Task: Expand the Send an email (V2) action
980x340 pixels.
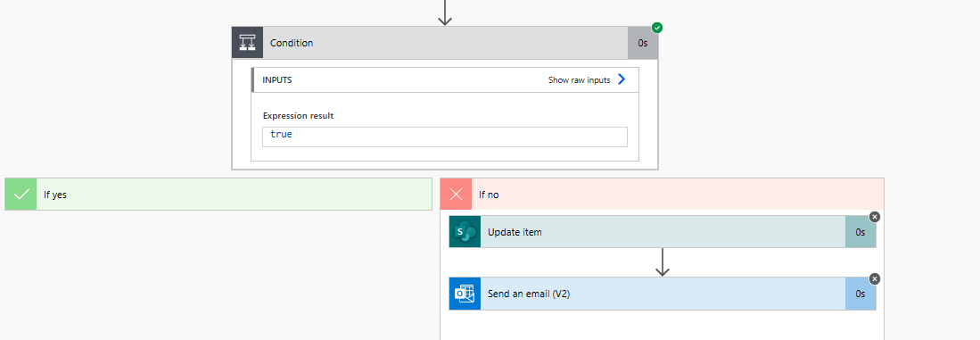Action: coord(663,294)
